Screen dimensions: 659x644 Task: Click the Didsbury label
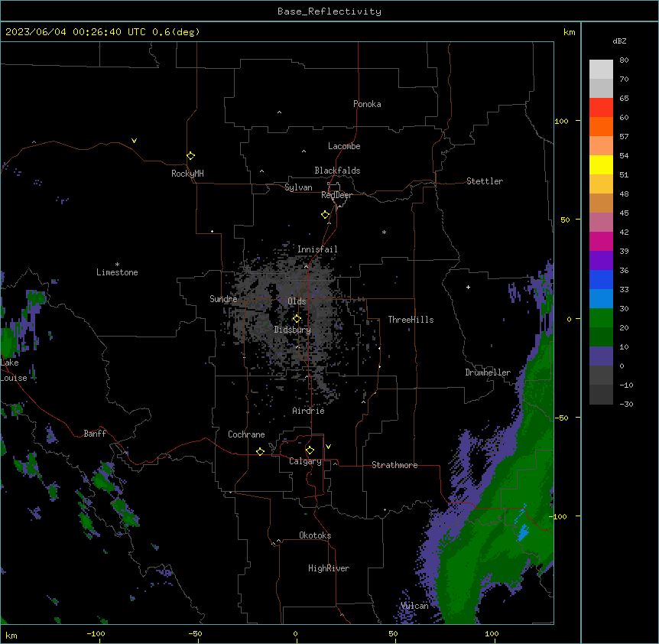[x=293, y=330]
